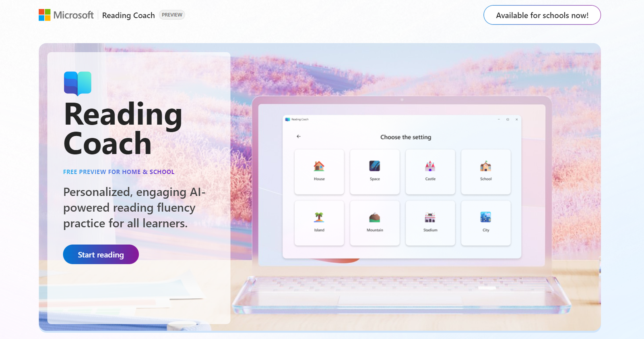The height and width of the screenshot is (339, 644).
Task: Select the Mountain setting tile
Action: coord(375,223)
